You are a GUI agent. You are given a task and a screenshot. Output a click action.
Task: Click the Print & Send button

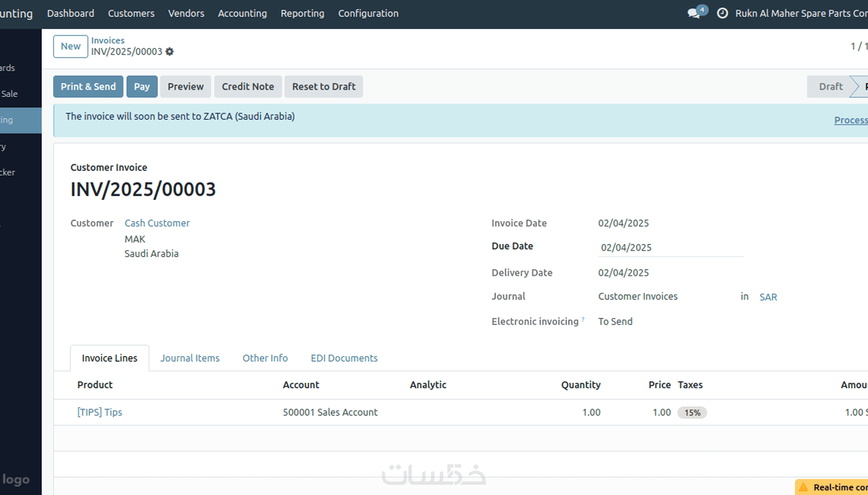point(88,87)
